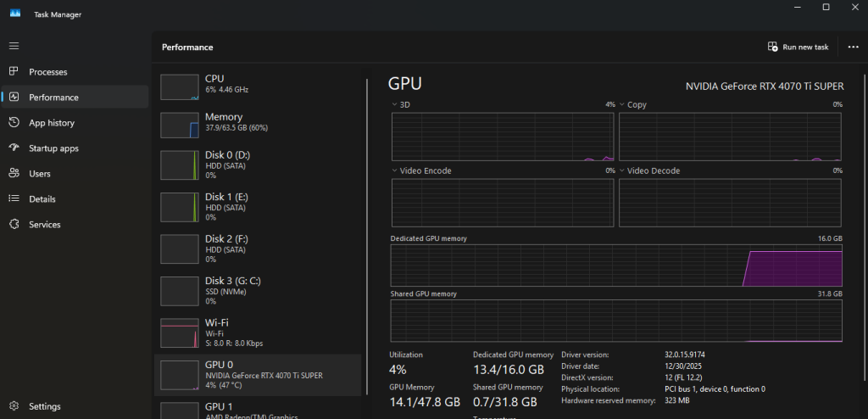The height and width of the screenshot is (419, 868).
Task: Open the Services puzzle icon
Action: point(14,225)
